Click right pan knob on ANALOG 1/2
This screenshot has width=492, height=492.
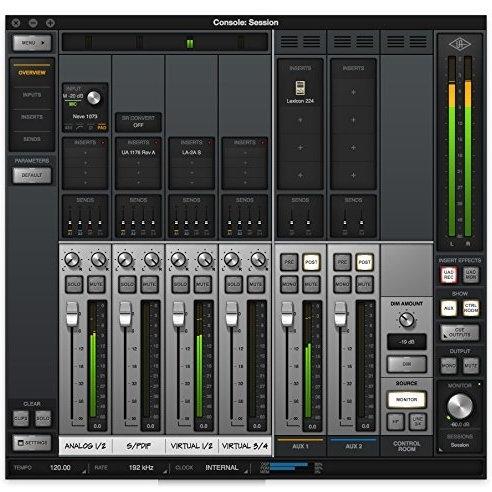pyautogui.click(x=98, y=260)
